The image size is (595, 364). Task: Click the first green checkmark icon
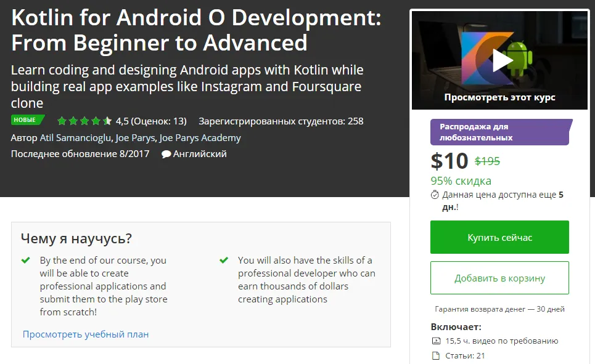26,261
